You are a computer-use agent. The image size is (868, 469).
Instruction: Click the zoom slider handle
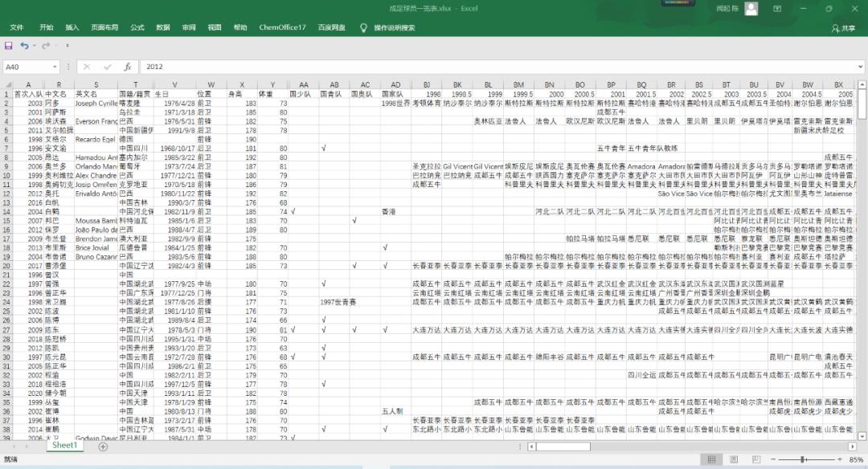pyautogui.click(x=802, y=459)
